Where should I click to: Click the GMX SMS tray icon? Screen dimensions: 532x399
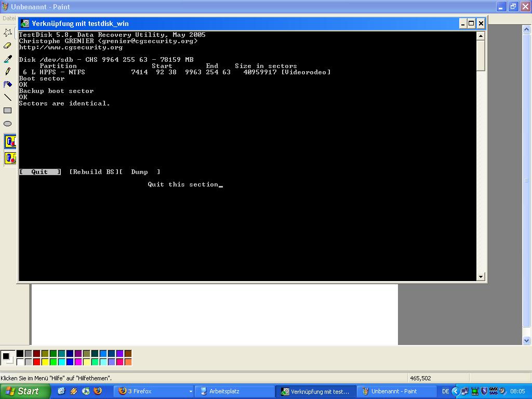click(x=494, y=391)
